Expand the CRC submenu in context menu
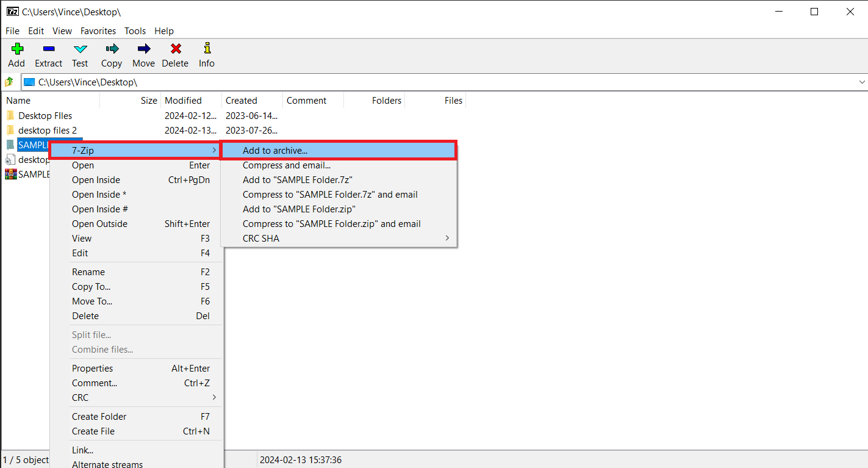This screenshot has width=868, height=468. (137, 398)
